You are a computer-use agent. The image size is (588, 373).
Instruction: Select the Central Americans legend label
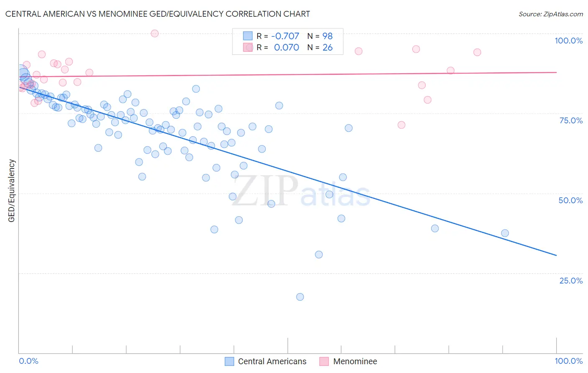(x=272, y=361)
